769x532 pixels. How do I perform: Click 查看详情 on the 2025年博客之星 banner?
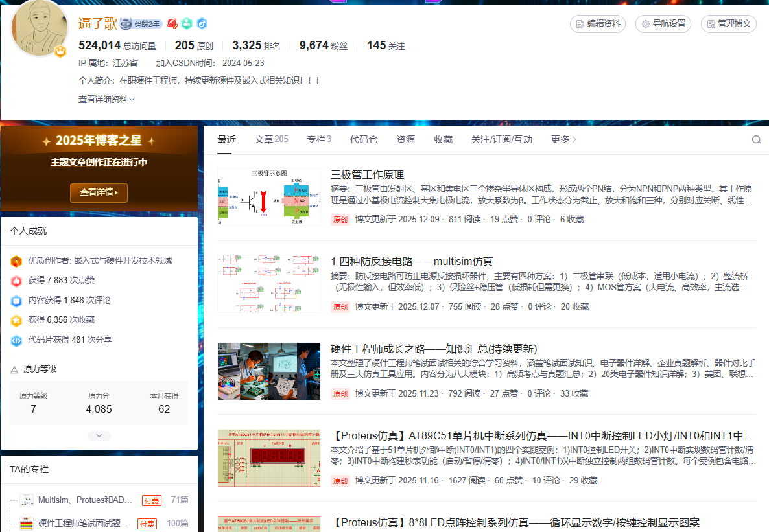coord(99,192)
